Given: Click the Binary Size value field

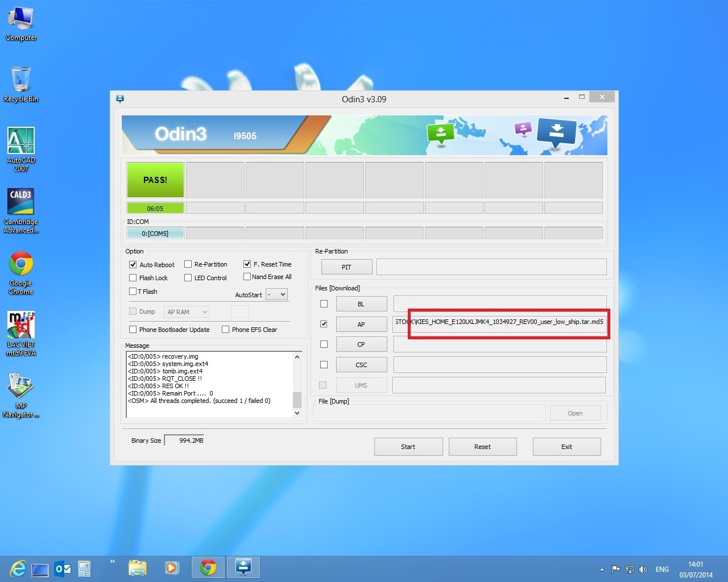Looking at the screenshot, I should [x=184, y=440].
